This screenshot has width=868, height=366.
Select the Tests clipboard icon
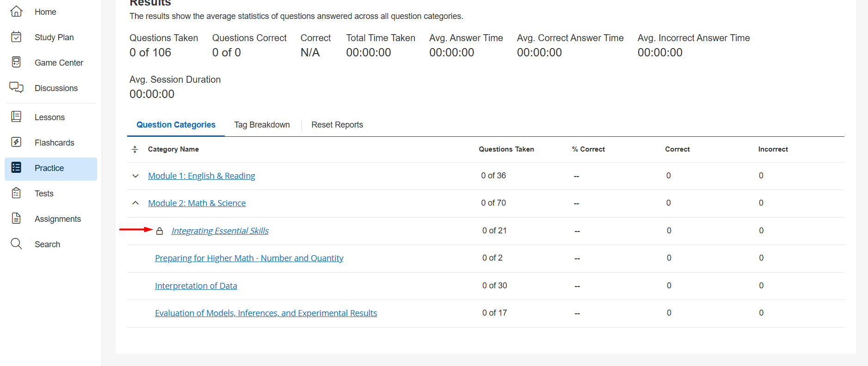pos(16,193)
